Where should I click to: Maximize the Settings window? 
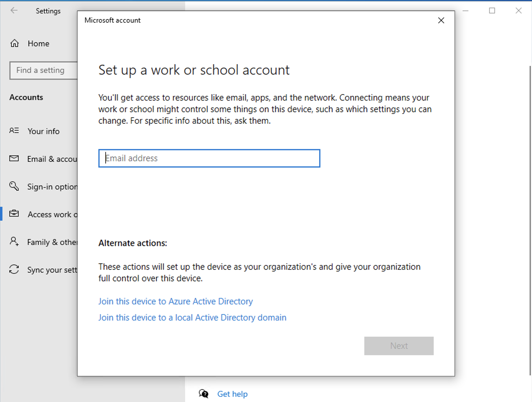pos(492,11)
